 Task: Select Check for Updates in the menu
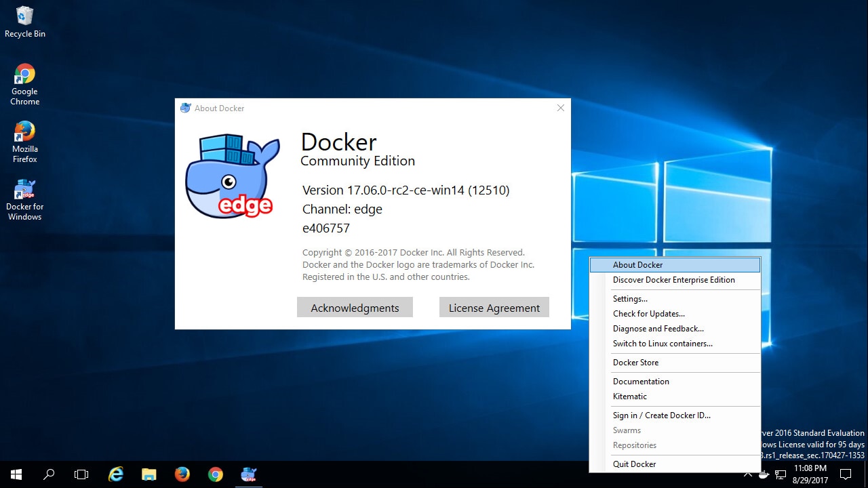(x=648, y=313)
